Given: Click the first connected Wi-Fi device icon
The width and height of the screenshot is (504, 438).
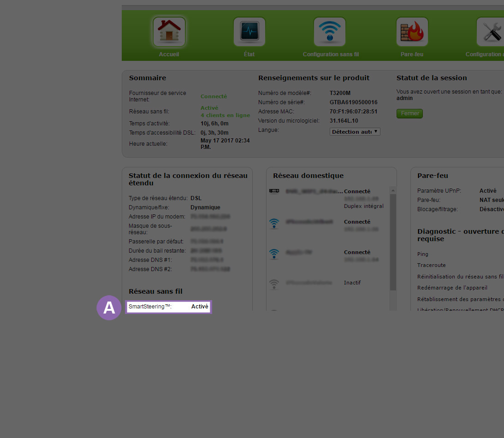Looking at the screenshot, I should [274, 223].
